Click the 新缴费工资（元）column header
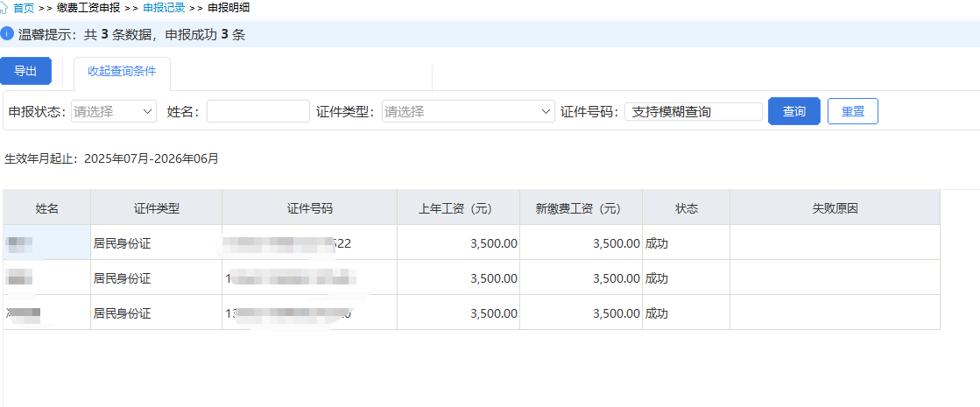Image resolution: width=980 pixels, height=407 pixels. point(581,208)
